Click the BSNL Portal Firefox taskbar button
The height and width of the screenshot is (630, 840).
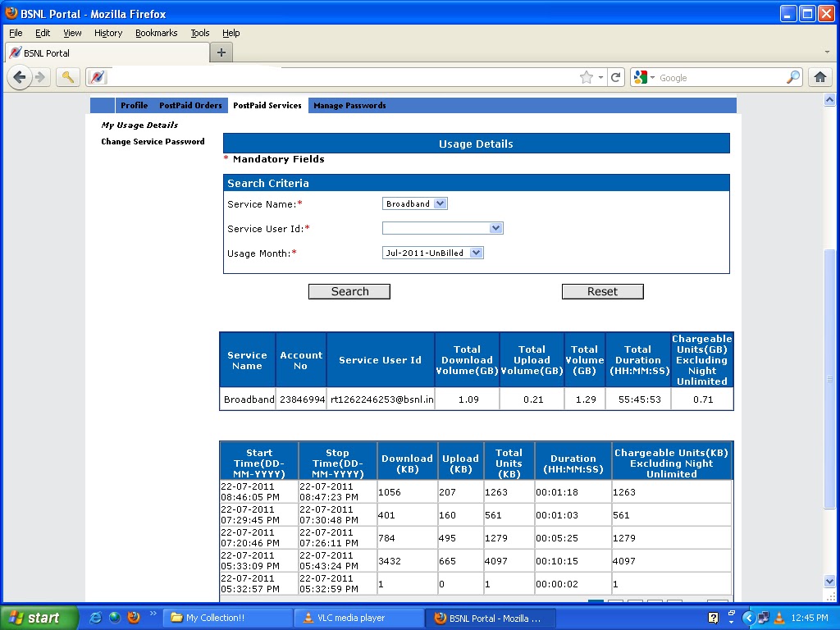point(491,618)
